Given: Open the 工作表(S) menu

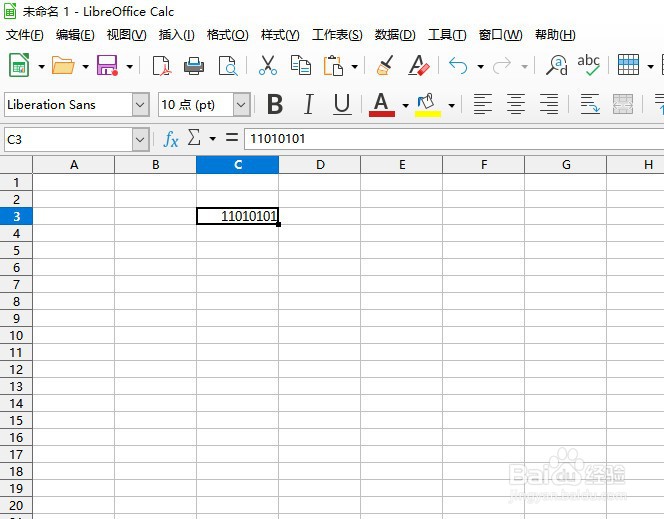Looking at the screenshot, I should coord(337,35).
